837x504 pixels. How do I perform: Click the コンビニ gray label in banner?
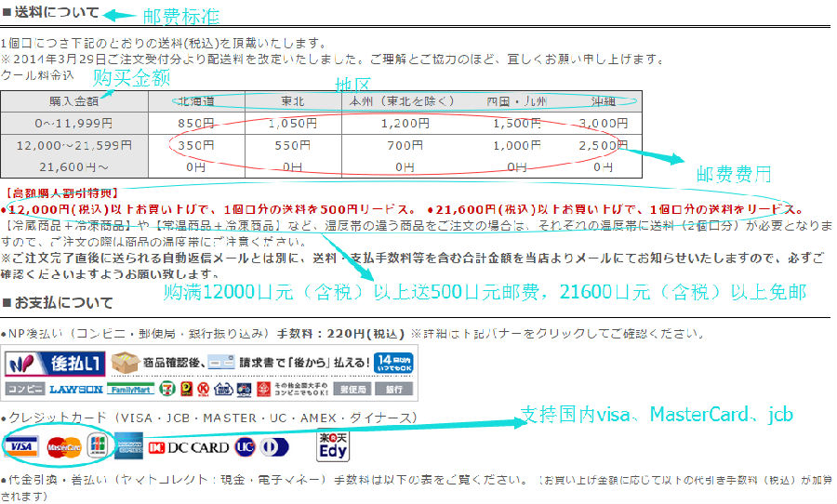coord(24,389)
